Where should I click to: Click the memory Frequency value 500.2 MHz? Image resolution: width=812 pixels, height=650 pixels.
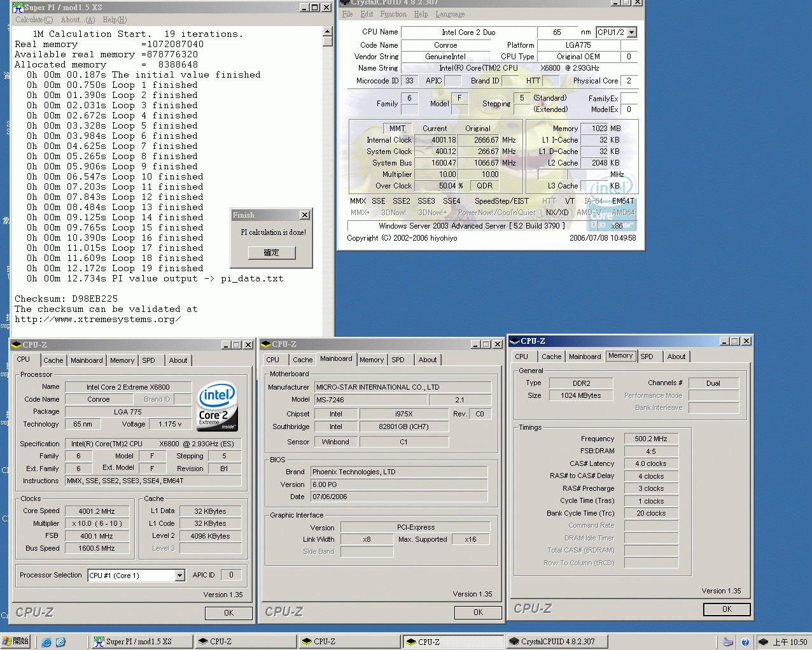click(651, 439)
